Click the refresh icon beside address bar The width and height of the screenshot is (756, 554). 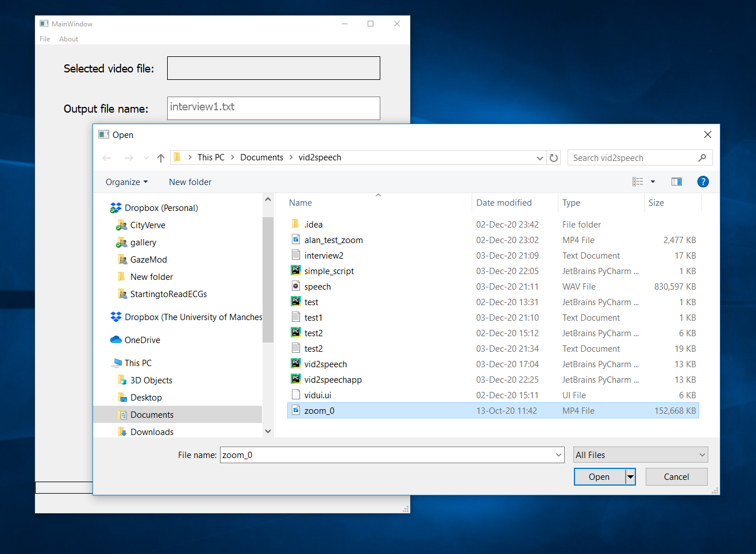[x=554, y=158]
